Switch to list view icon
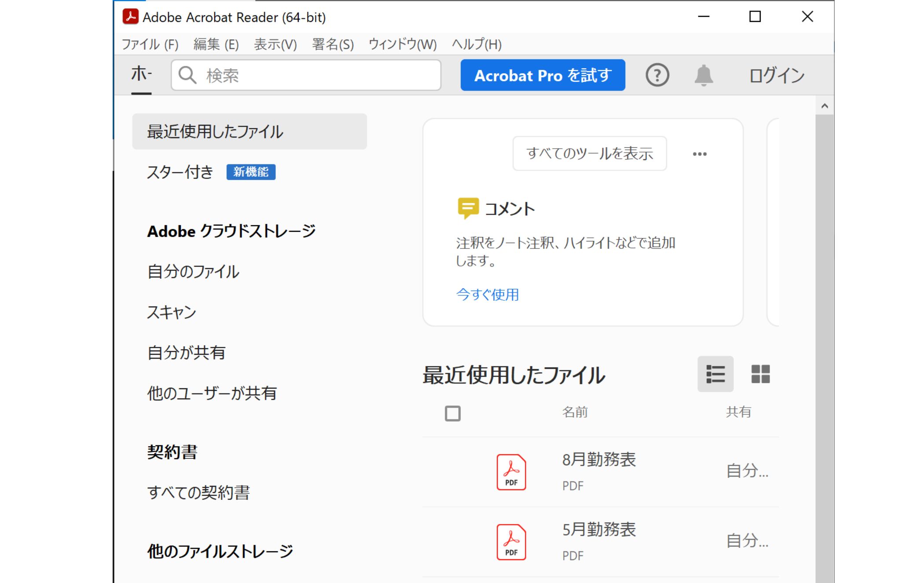Screen dimensions: 924x583 (x=715, y=374)
